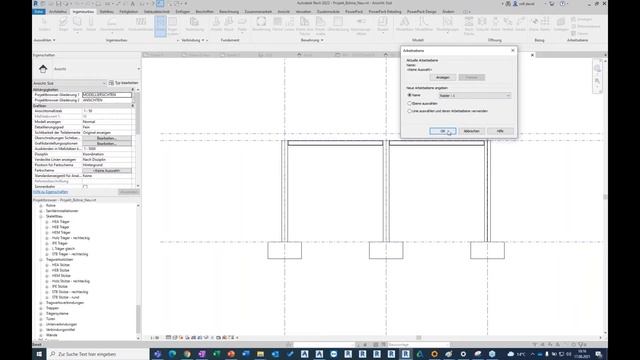Viewport: 640px width, 360px height.
Task: Click the Fachwerkbinder truss tool
Action: click(x=140, y=24)
